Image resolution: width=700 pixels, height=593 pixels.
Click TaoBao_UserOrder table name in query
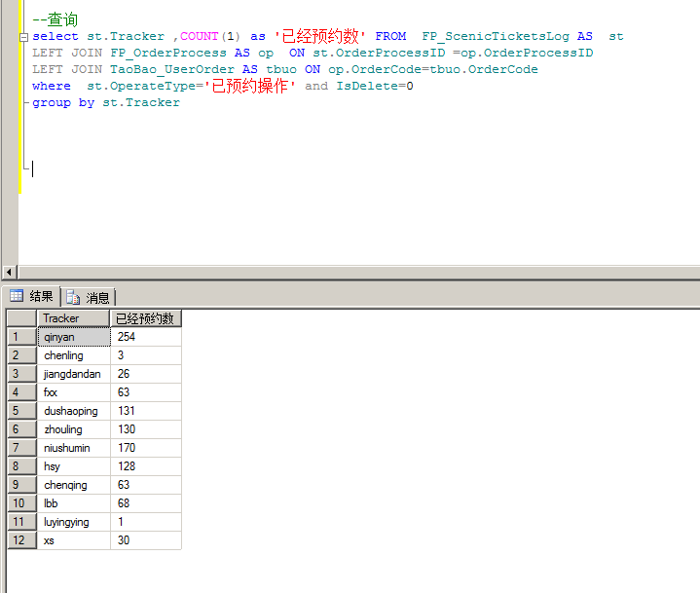172,70
